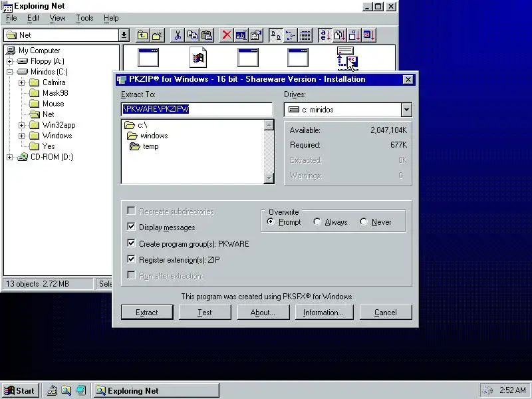The height and width of the screenshot is (399, 532).
Task: Sort files by name toolbar icon
Action: coord(325,35)
